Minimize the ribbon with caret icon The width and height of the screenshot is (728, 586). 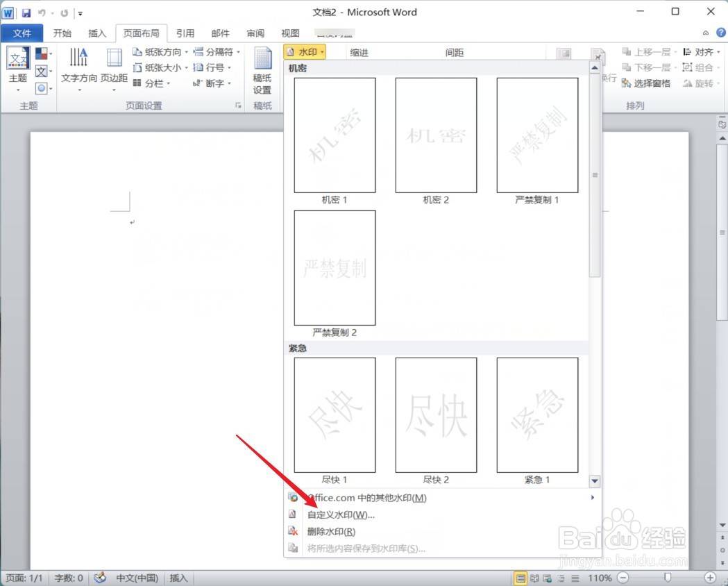[706, 33]
